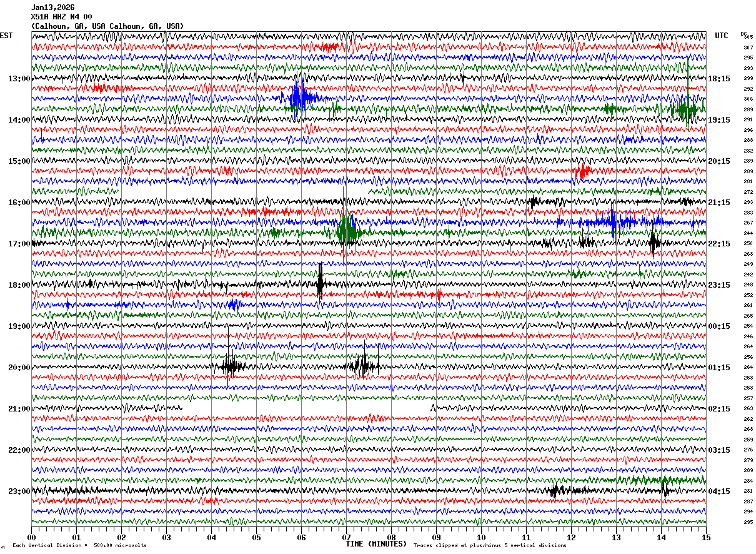Select the 16:00 EST row label
Screen dimensions: 756x554
tap(19, 203)
